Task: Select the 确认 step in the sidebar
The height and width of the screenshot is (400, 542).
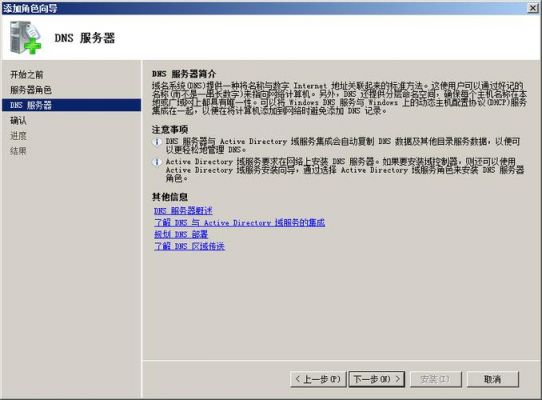Action: click(18, 120)
